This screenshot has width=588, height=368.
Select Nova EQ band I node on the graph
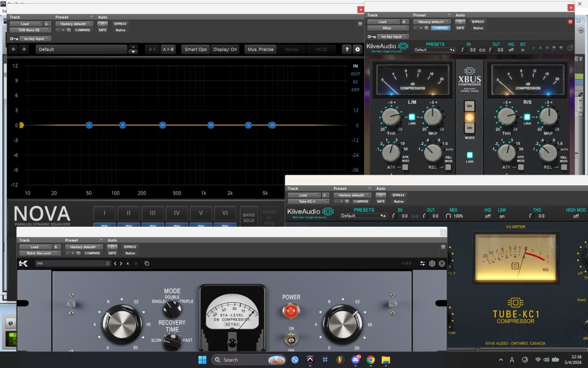89,125
